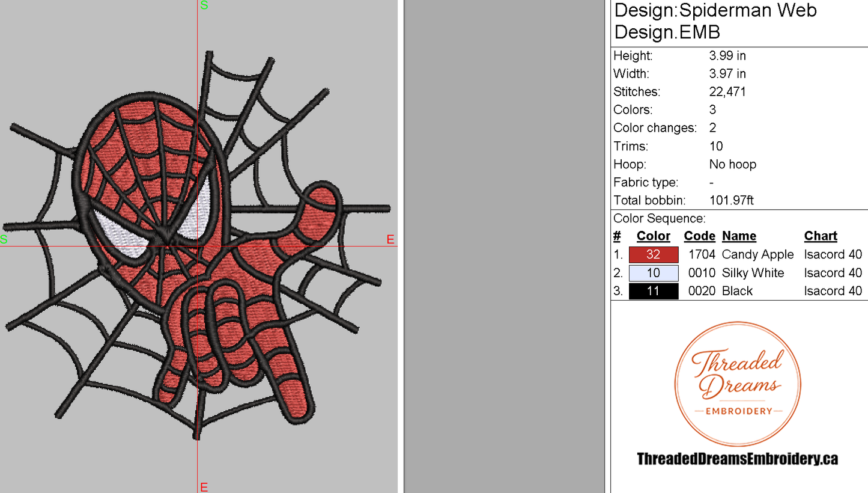The image size is (868, 493).
Task: Select the Black color swatch numbered 11
Action: point(654,291)
